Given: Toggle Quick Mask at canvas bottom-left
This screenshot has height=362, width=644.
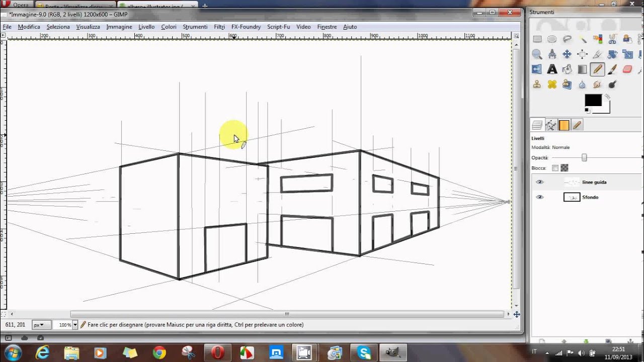Looking at the screenshot, I should (4, 314).
